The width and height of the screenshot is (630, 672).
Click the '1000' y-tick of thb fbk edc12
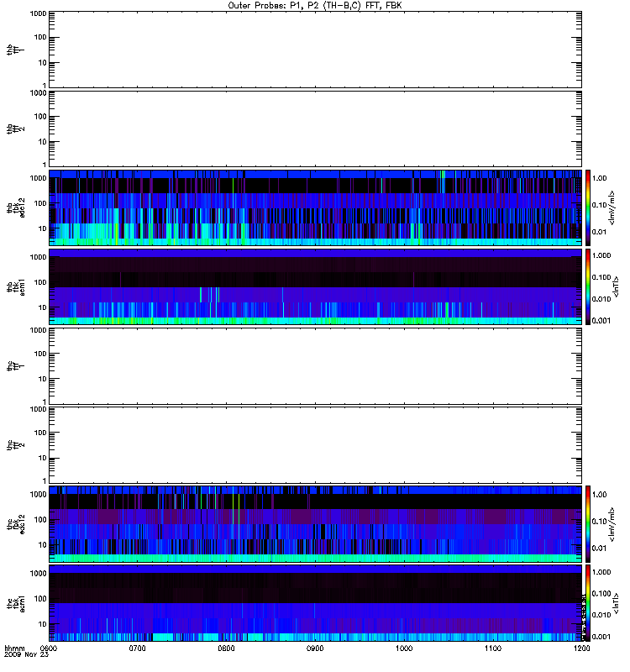click(x=38, y=178)
